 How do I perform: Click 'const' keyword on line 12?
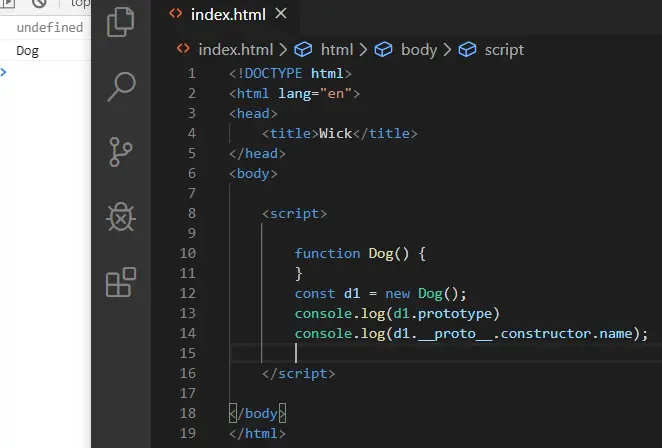315,293
